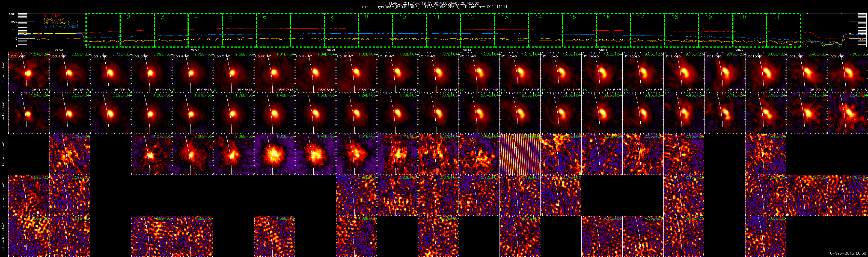The height and width of the screenshot is (257, 868).
Task: Open the 12.0-25.0 keV image under 05:06:48
Action: 274,154
